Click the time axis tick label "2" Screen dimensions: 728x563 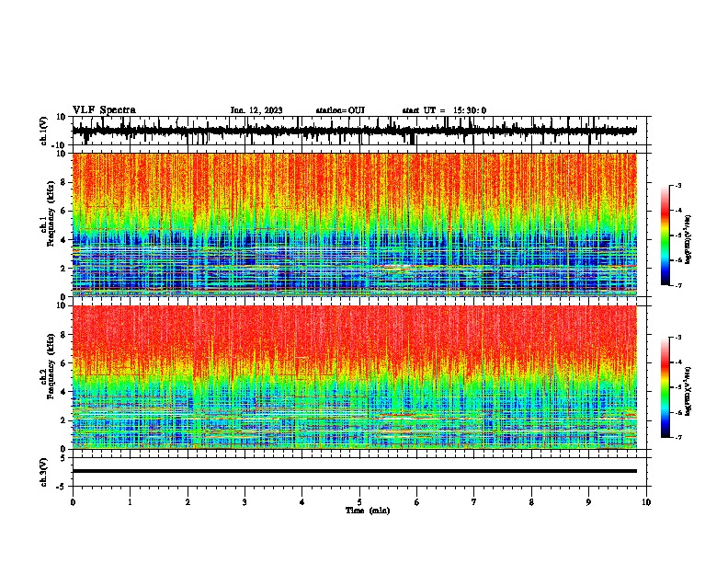coord(188,502)
